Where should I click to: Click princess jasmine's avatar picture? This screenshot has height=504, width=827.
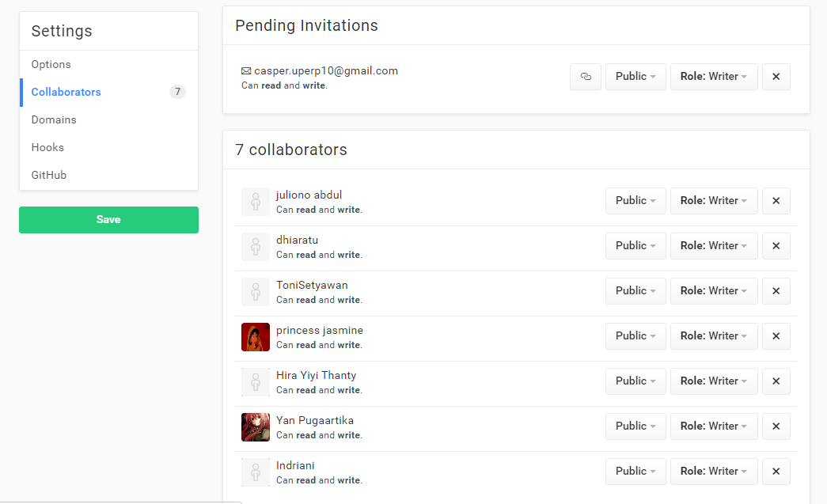(256, 337)
